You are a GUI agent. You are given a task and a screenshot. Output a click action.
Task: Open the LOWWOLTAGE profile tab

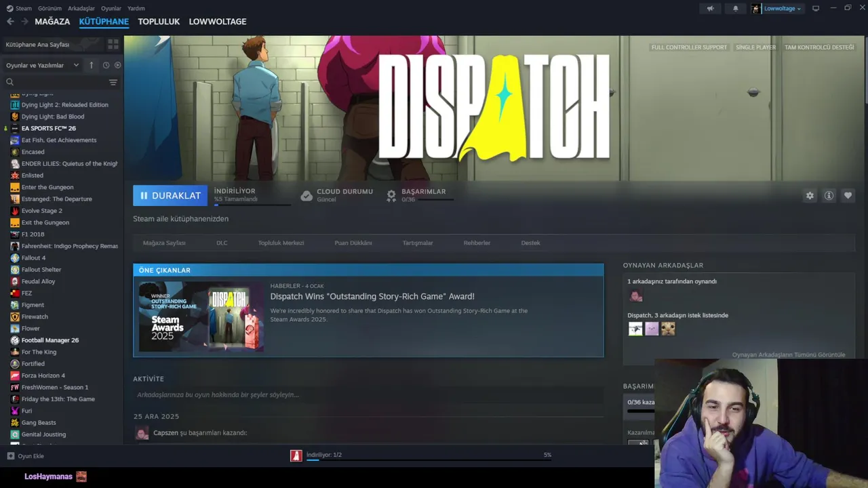point(218,22)
